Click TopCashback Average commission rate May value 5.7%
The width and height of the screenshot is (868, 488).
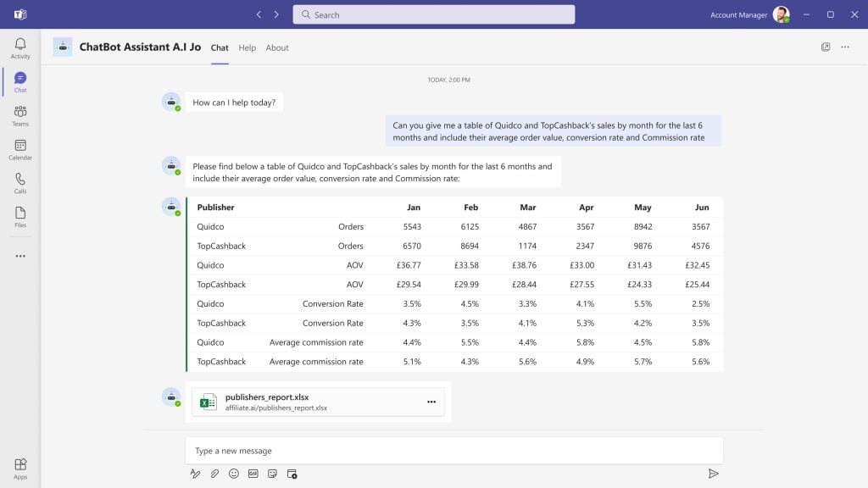(643, 362)
